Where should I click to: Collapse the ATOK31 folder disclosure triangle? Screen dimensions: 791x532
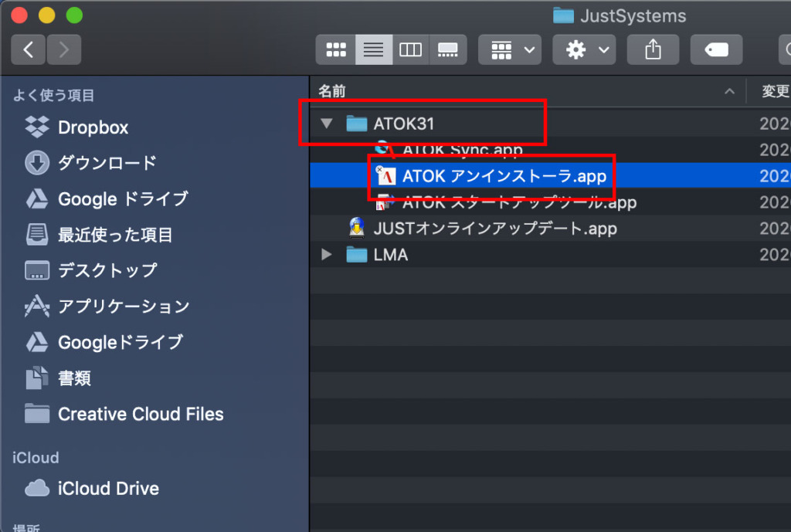coord(327,123)
